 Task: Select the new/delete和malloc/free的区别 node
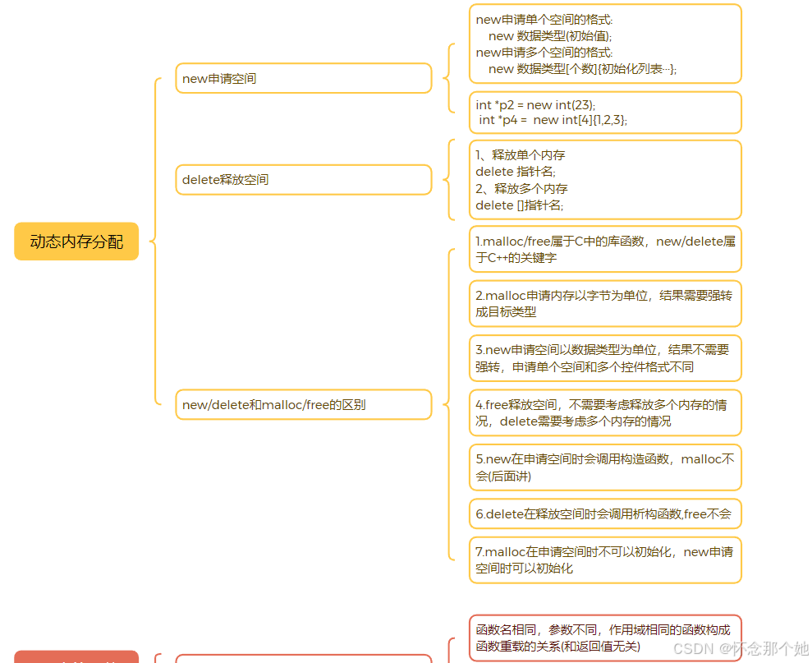pyautogui.click(x=304, y=404)
